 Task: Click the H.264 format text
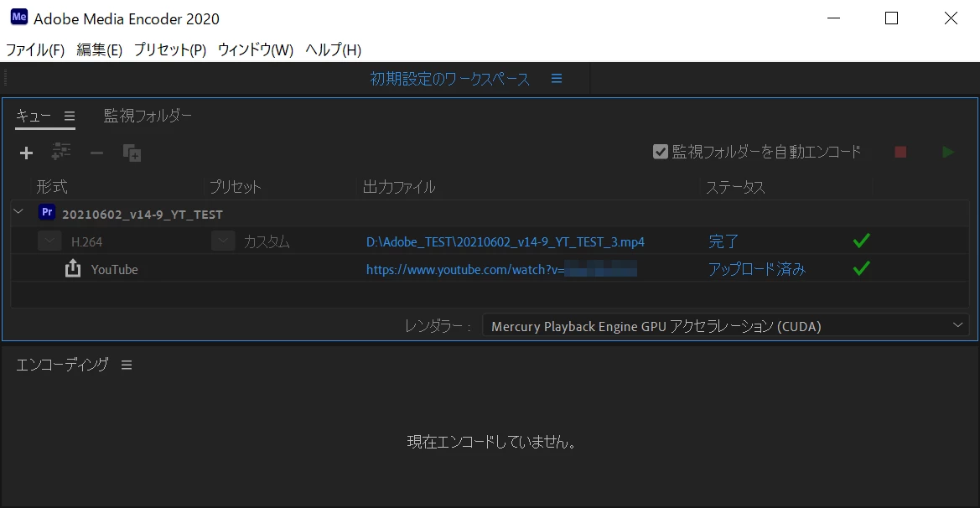click(87, 241)
